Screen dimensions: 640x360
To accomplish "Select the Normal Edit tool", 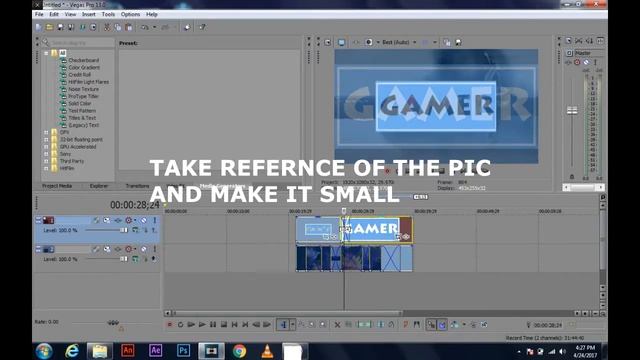I will pyautogui.click(x=283, y=325).
